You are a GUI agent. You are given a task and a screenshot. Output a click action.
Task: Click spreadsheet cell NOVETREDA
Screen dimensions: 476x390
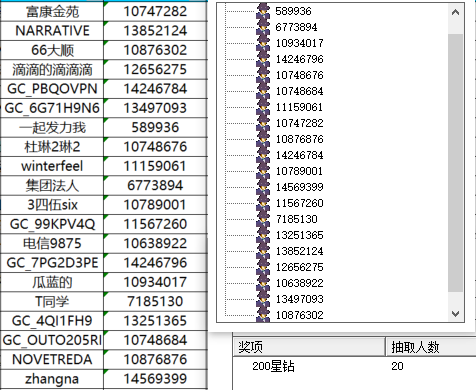pyautogui.click(x=52, y=360)
